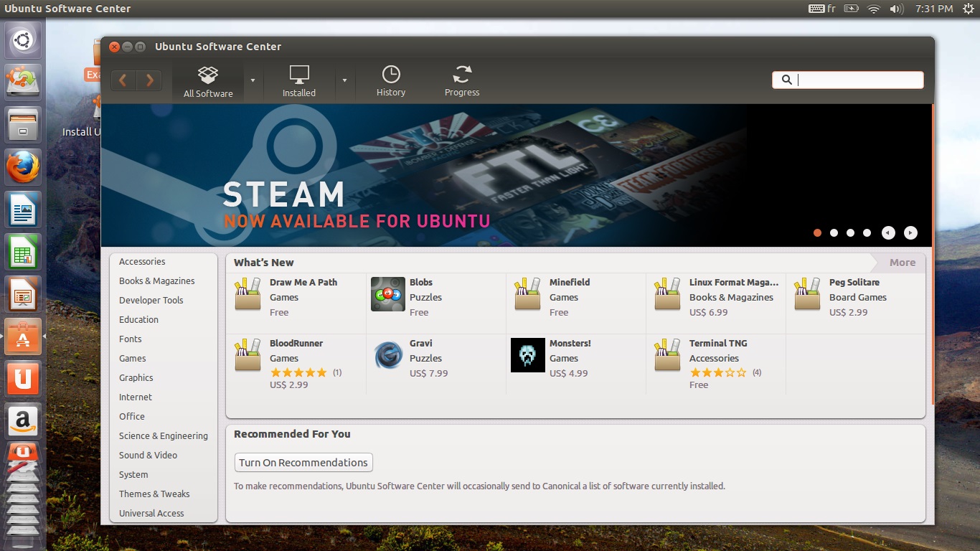Open the Ubuntu One launcher icon
Viewport: 980px width, 551px height.
point(23,379)
